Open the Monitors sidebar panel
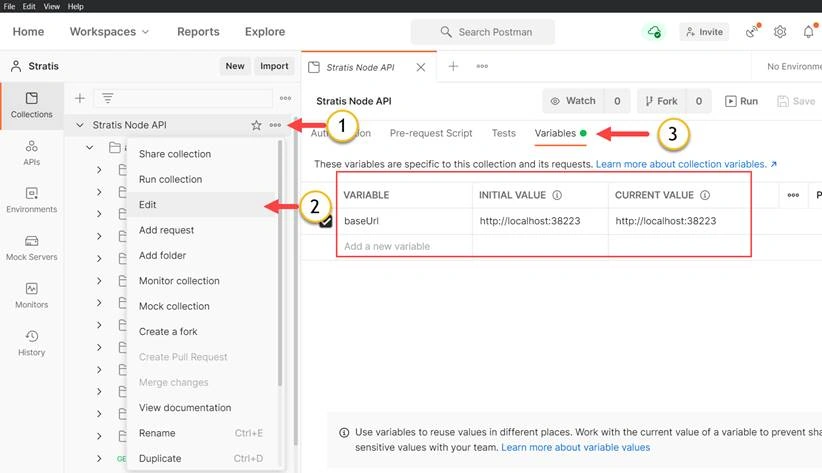Screen dimensions: 822x473 point(31,295)
